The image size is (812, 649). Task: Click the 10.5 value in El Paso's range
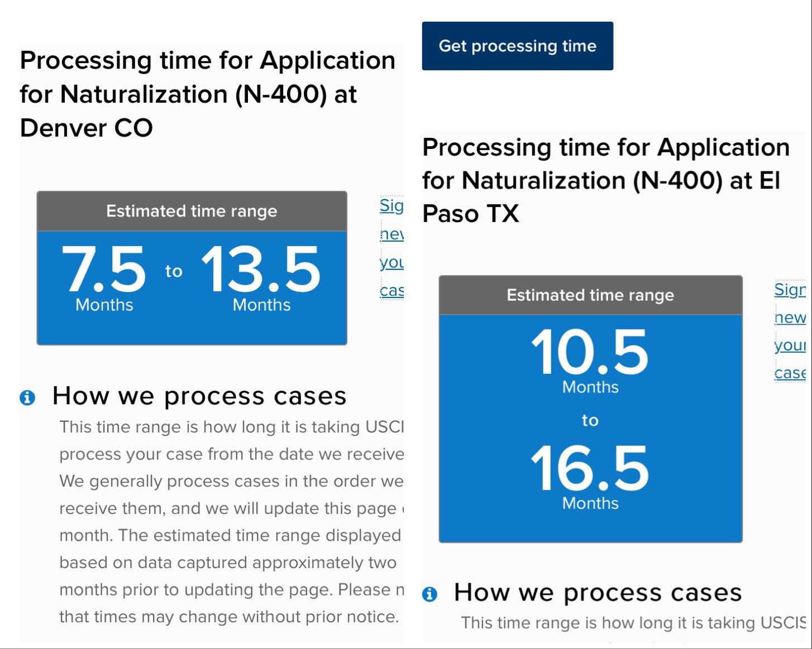pos(590,353)
